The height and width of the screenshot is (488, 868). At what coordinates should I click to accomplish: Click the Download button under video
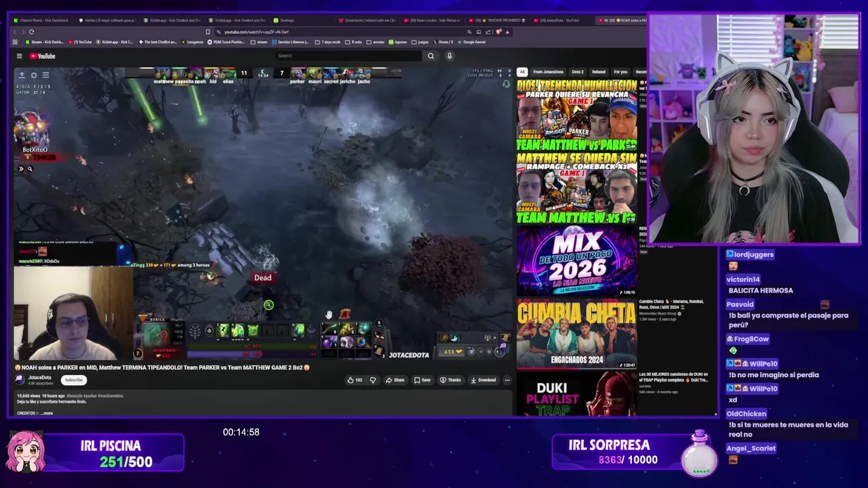[484, 380]
